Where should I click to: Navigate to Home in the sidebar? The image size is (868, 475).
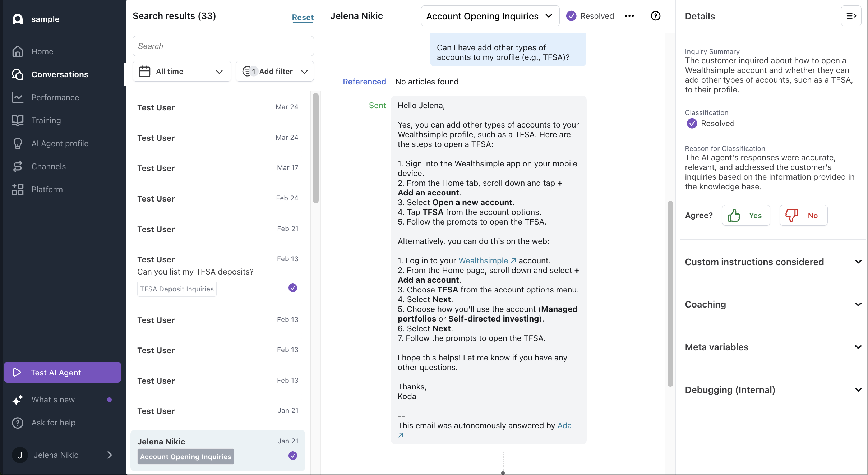[x=42, y=51]
